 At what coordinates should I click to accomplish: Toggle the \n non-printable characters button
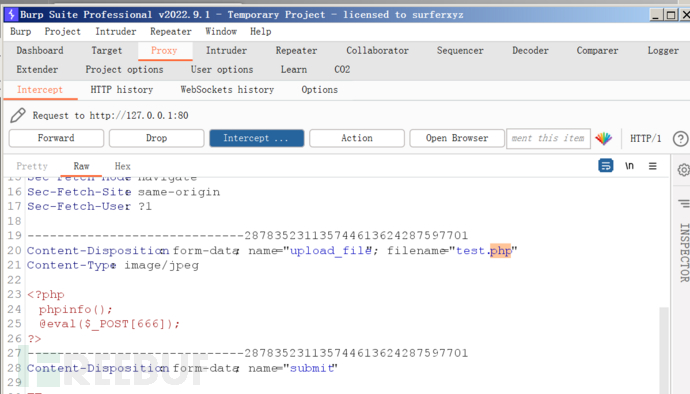point(629,166)
